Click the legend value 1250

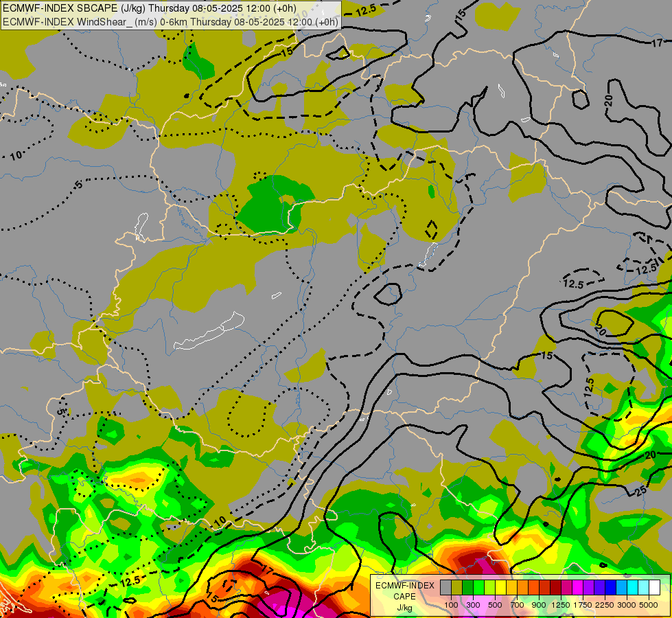click(x=561, y=605)
